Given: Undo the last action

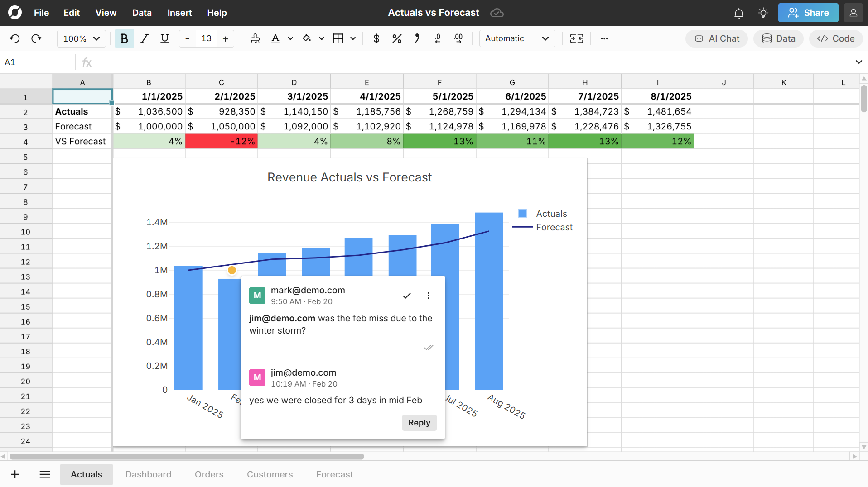Looking at the screenshot, I should pyautogui.click(x=14, y=39).
